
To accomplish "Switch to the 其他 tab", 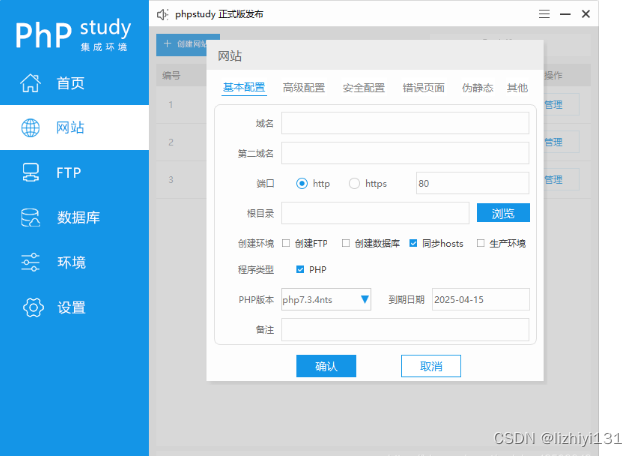I will [517, 87].
